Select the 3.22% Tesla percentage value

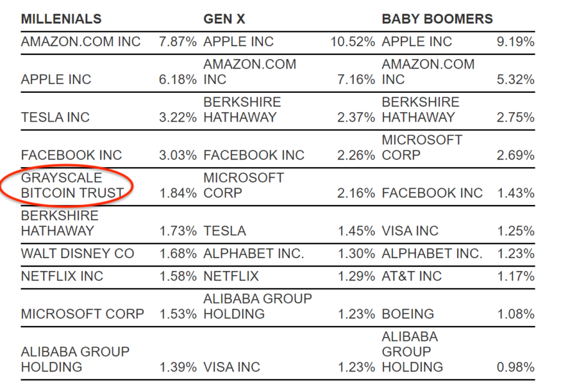(x=178, y=117)
